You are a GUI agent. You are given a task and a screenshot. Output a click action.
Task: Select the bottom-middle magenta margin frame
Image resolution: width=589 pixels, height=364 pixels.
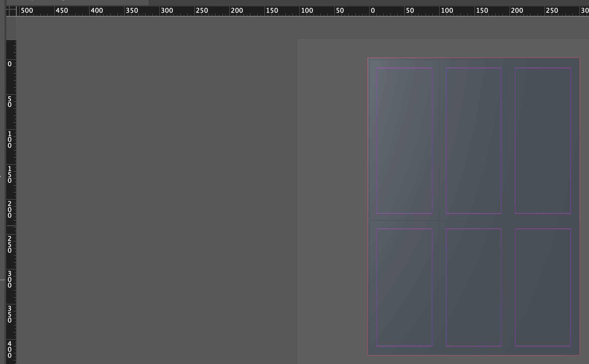[473, 287]
